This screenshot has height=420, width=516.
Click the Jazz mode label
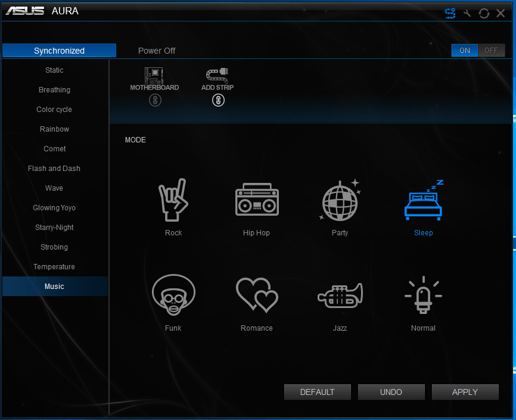(x=340, y=328)
